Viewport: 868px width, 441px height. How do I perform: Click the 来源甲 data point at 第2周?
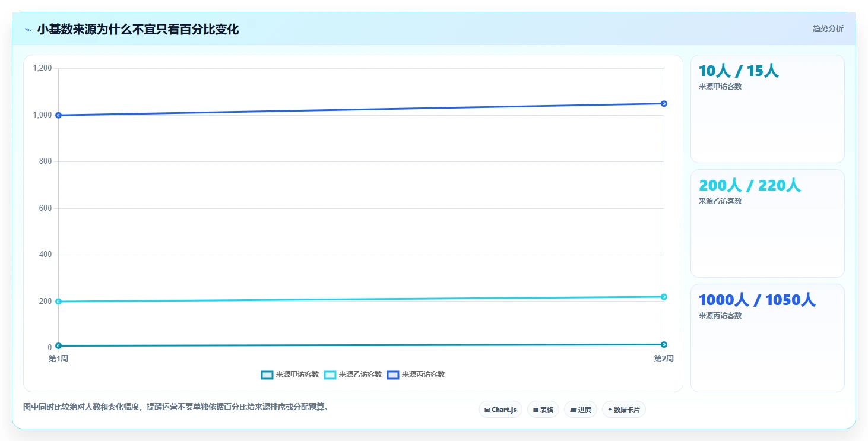click(664, 344)
